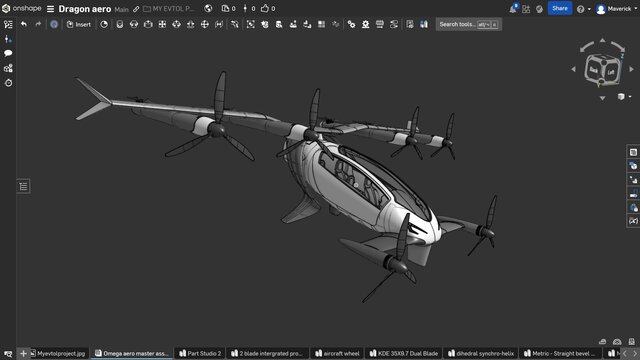Viewport: 640px width, 360px height.
Task: Switch to 2 blade intergrated pro... tab
Action: tap(267, 353)
